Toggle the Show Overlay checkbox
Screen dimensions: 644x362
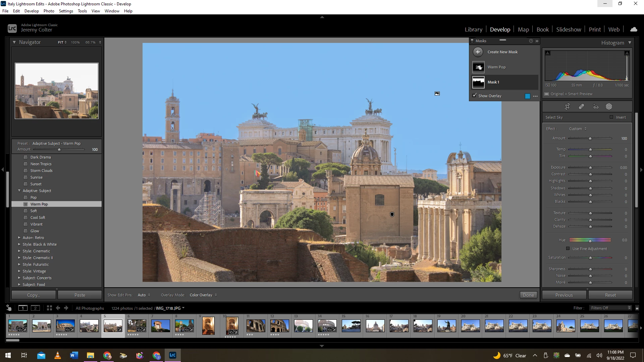pos(474,96)
